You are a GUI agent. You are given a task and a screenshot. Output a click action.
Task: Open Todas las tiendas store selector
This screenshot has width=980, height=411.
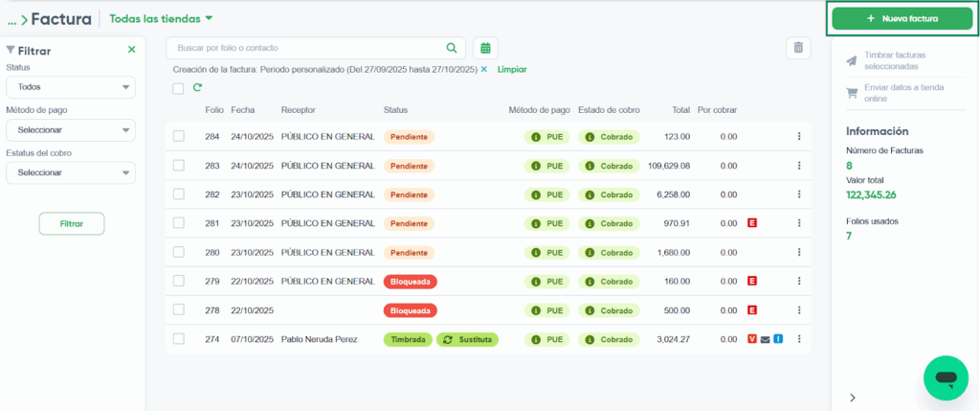[x=161, y=18]
